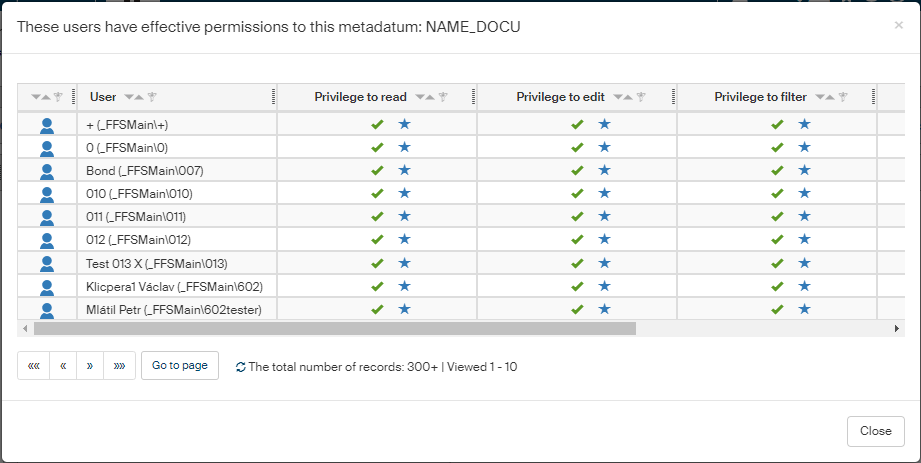
Task: Open the filter icon in User column header
Action: pyautogui.click(x=152, y=97)
